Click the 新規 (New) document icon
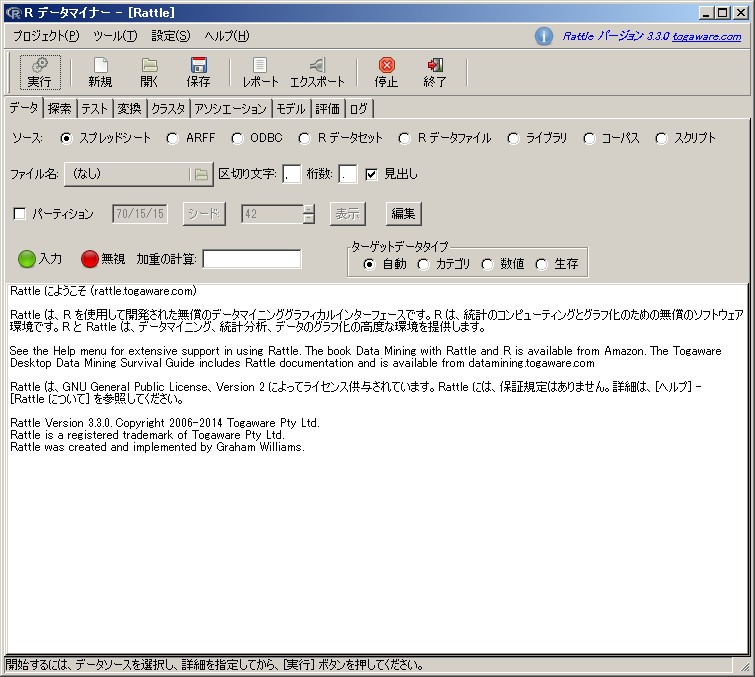The image size is (755, 677). (101, 65)
